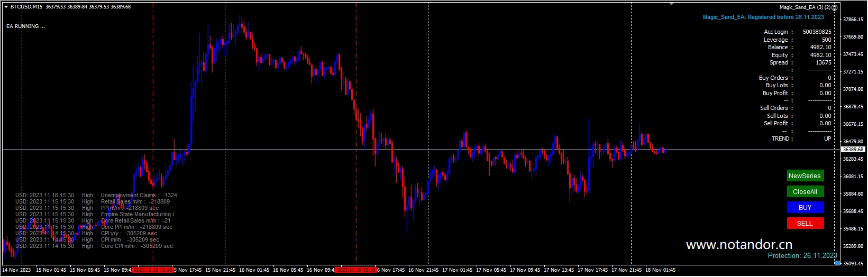The height and width of the screenshot is (277, 868).
Task: Click the Acc Login value 500389825
Action: coord(817,32)
